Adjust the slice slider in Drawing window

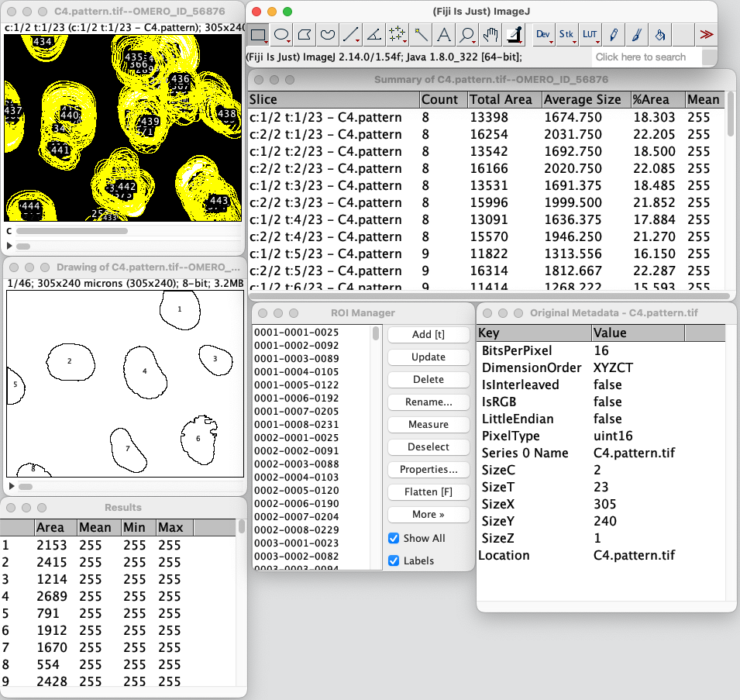coord(26,487)
